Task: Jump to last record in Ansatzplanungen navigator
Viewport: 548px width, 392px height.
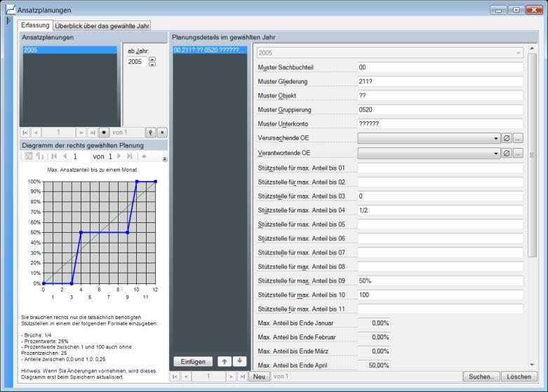Action: [92, 133]
